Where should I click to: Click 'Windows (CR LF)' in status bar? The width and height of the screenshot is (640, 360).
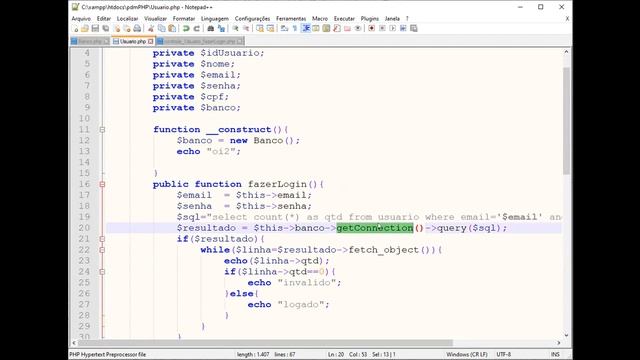pos(467,354)
